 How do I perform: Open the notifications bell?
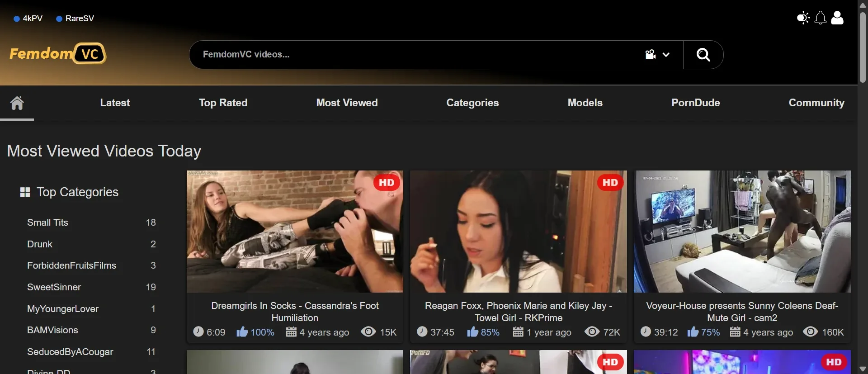tap(821, 18)
